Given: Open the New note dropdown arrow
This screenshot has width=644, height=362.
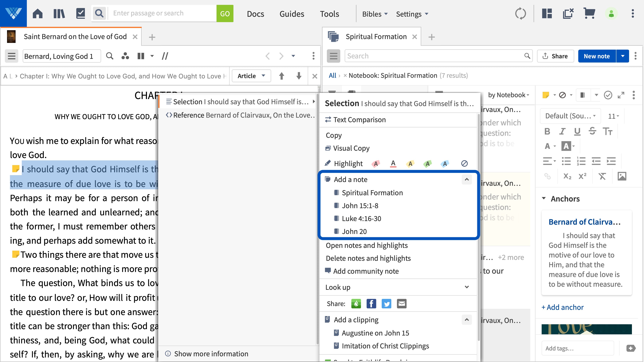Looking at the screenshot, I should click(623, 56).
